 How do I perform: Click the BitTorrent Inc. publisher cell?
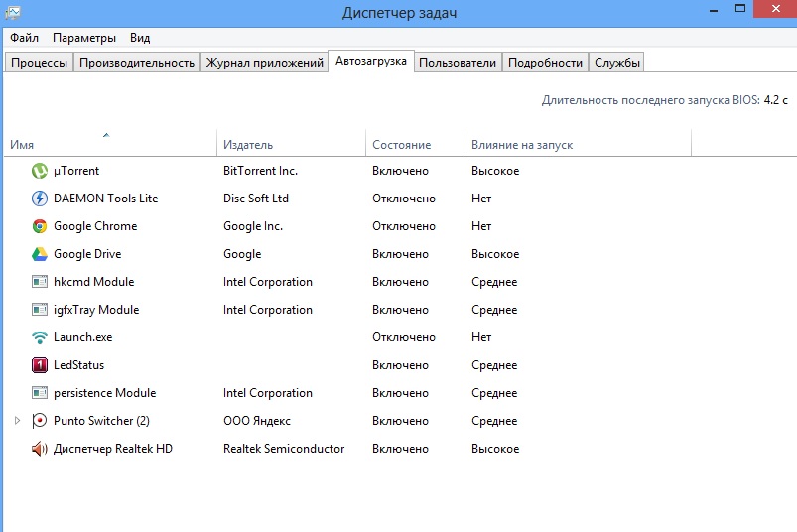click(260, 171)
